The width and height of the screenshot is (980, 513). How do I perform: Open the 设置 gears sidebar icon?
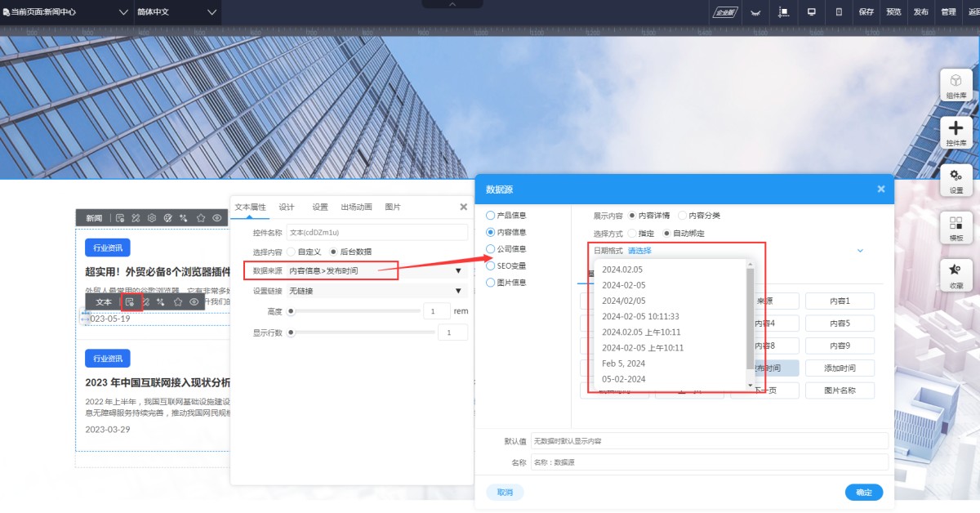click(x=955, y=181)
